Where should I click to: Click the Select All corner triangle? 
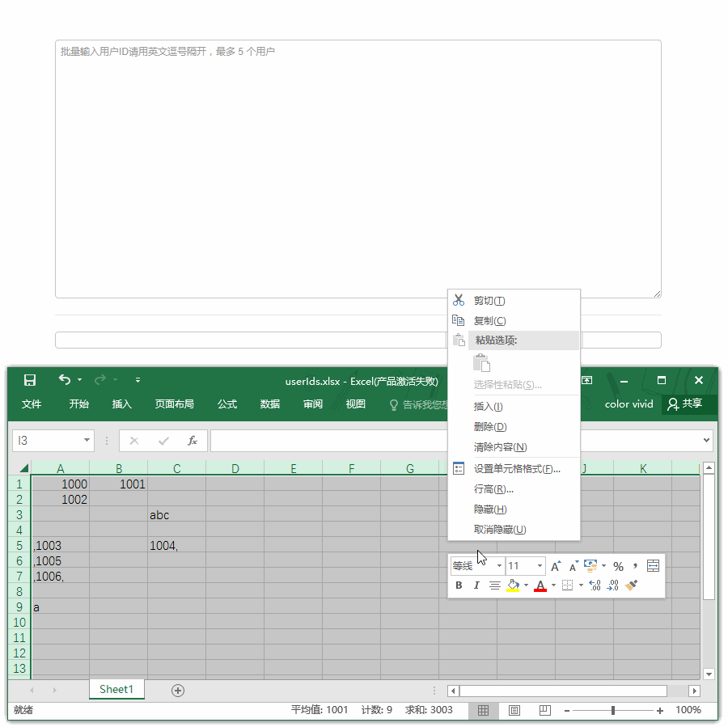(x=24, y=468)
